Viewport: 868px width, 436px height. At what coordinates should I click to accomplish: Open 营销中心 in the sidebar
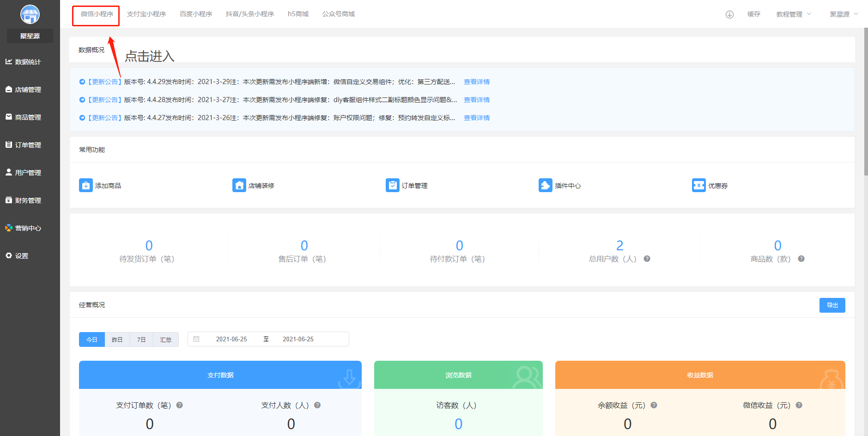24,228
